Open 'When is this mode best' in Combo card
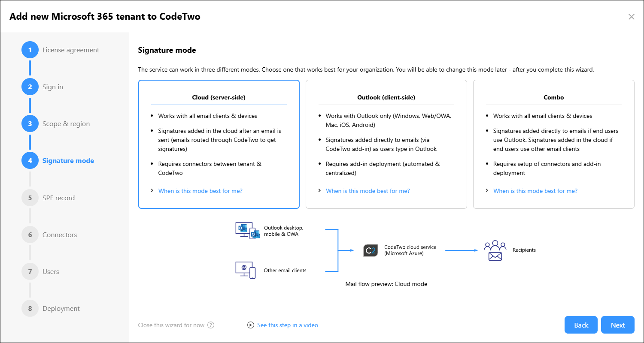Image resolution: width=644 pixels, height=343 pixels. [535, 191]
